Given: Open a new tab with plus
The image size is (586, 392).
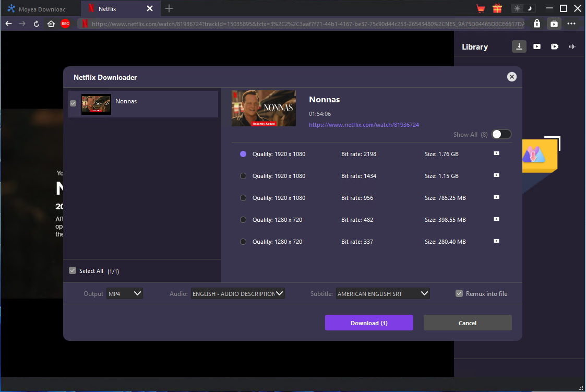Looking at the screenshot, I should (x=169, y=8).
